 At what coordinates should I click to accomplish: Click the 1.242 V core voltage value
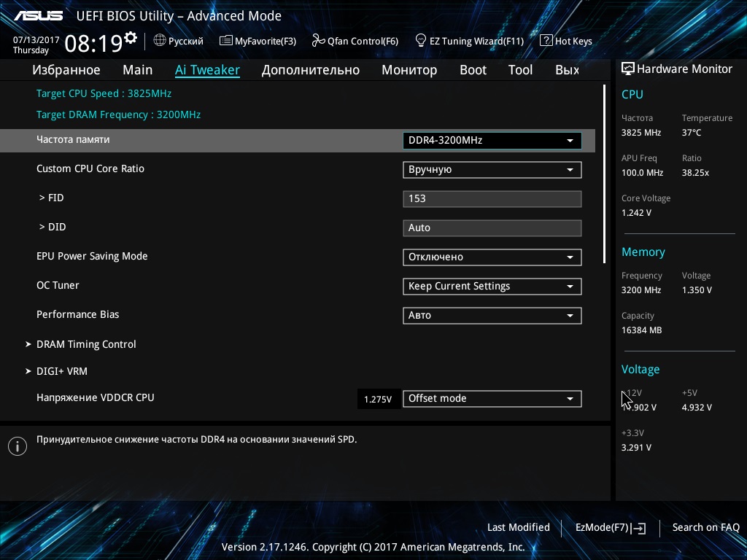(x=636, y=212)
